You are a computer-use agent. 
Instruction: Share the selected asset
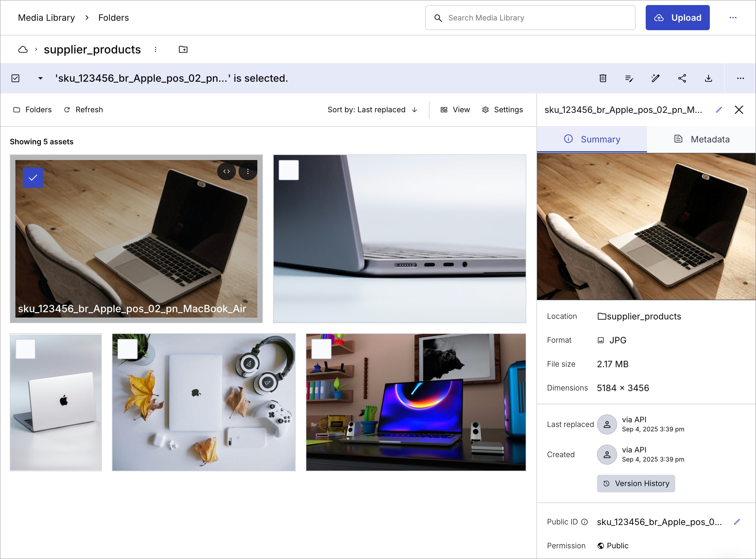[x=682, y=79]
